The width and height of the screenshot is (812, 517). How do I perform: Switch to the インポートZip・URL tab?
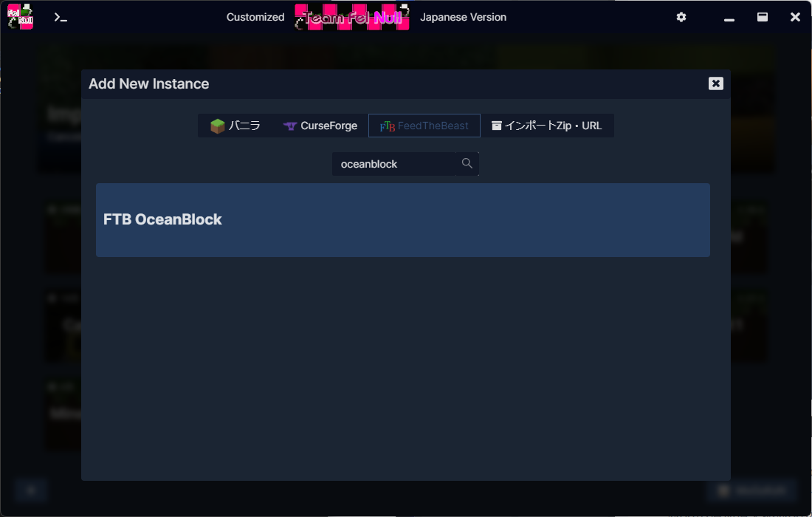(x=548, y=126)
